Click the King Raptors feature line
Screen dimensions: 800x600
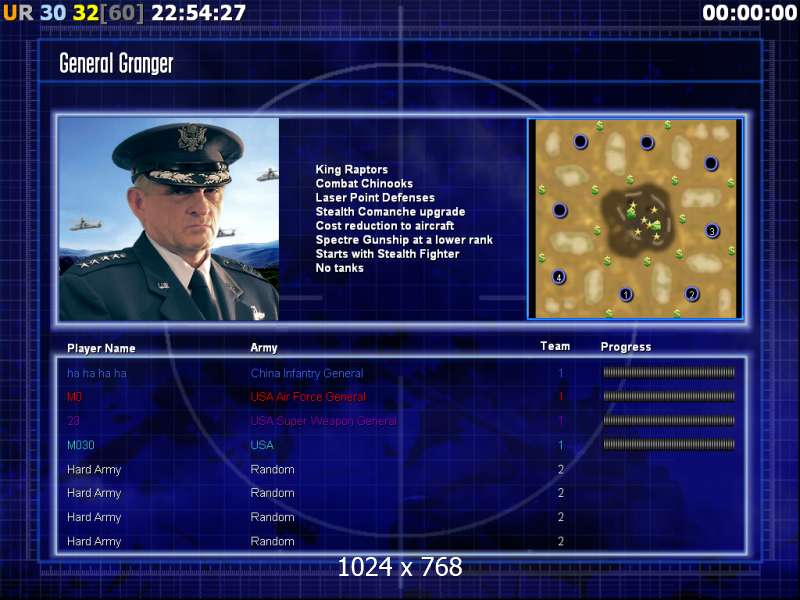[352, 169]
